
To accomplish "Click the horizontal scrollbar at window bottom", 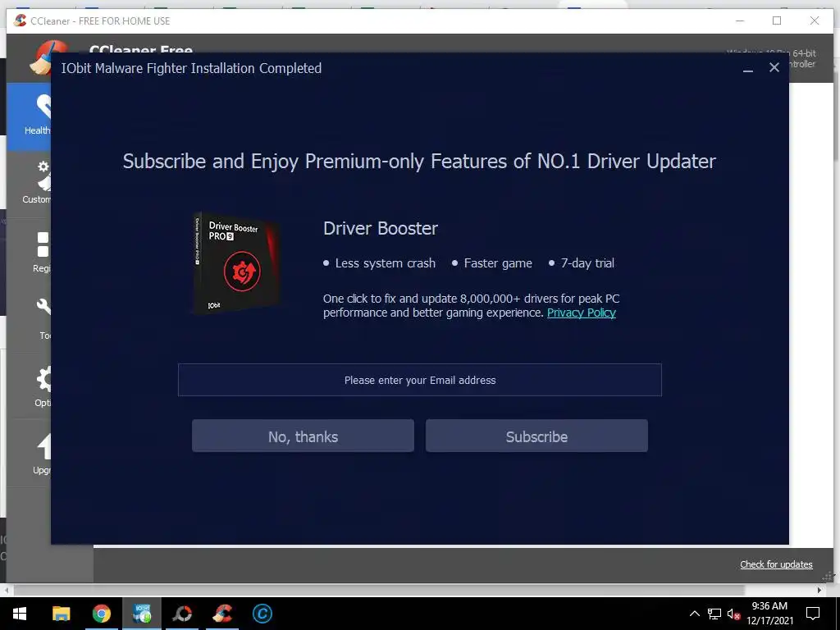I will [x=379, y=590].
